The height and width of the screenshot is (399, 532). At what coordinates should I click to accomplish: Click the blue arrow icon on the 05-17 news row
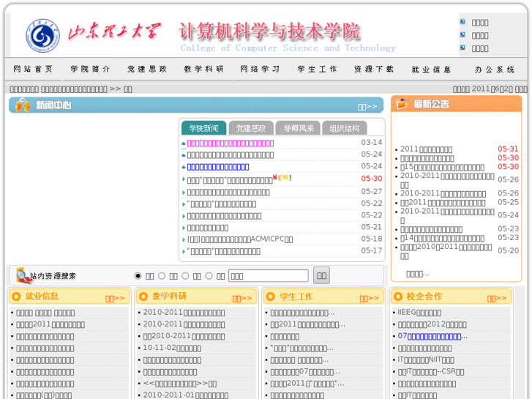click(x=184, y=252)
